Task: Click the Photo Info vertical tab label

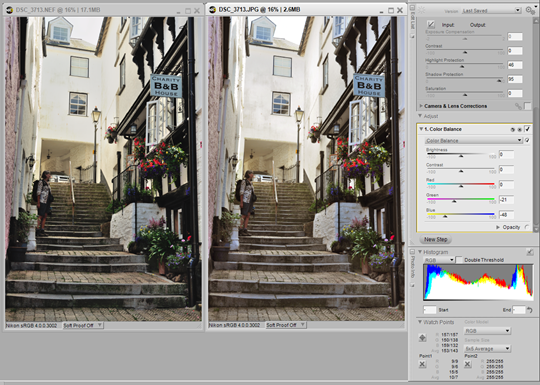Action: (x=413, y=268)
